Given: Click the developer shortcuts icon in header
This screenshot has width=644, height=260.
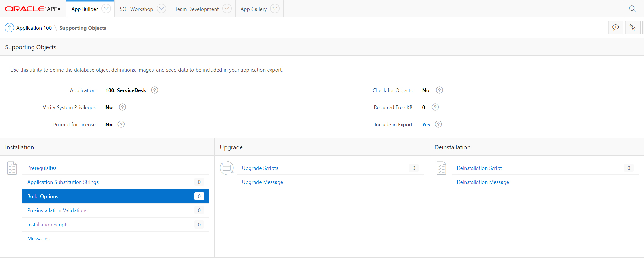Looking at the screenshot, I should 633,28.
